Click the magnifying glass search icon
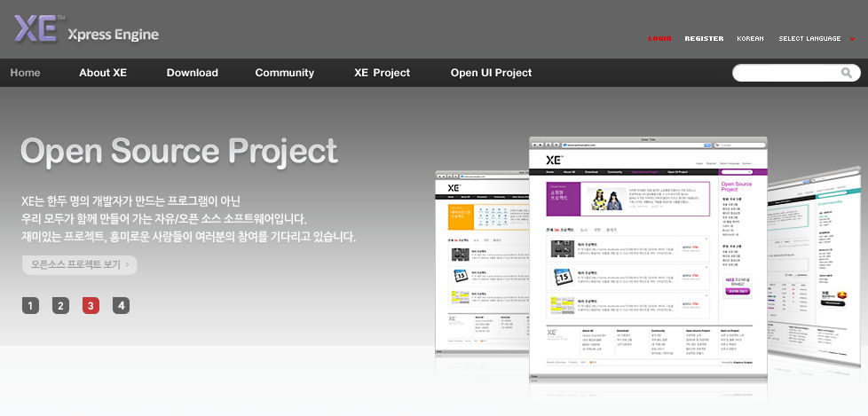 tap(847, 73)
